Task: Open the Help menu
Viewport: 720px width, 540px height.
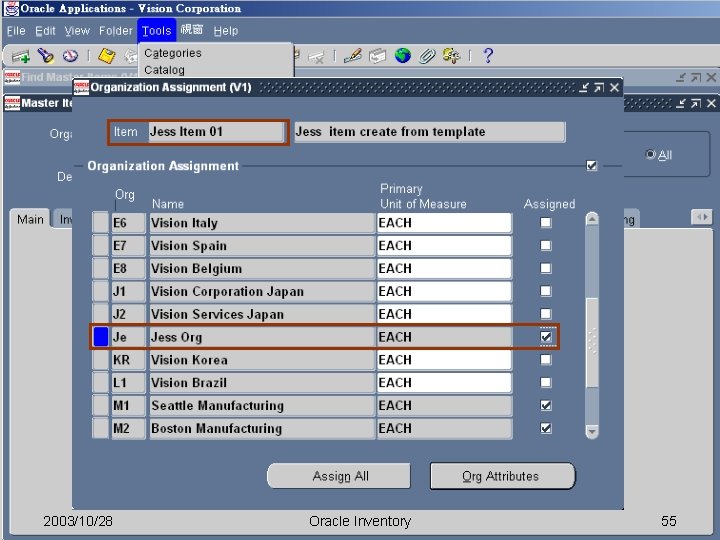Action: [x=225, y=31]
